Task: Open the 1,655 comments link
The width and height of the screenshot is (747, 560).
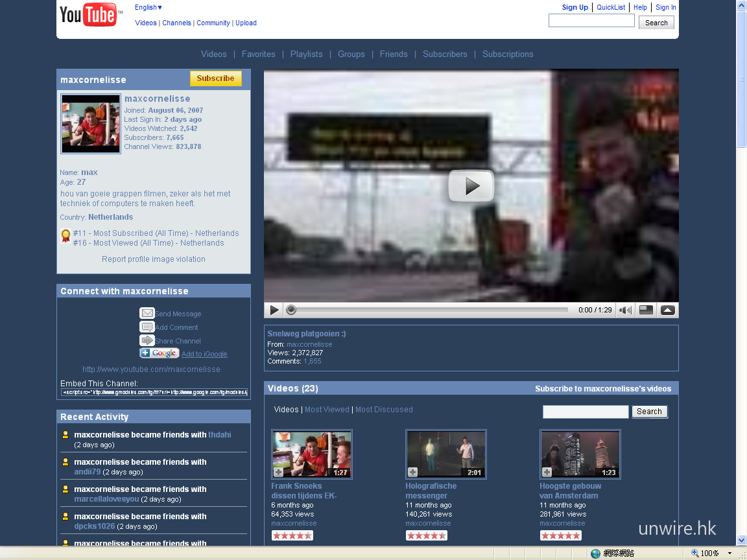Action: [x=313, y=362]
